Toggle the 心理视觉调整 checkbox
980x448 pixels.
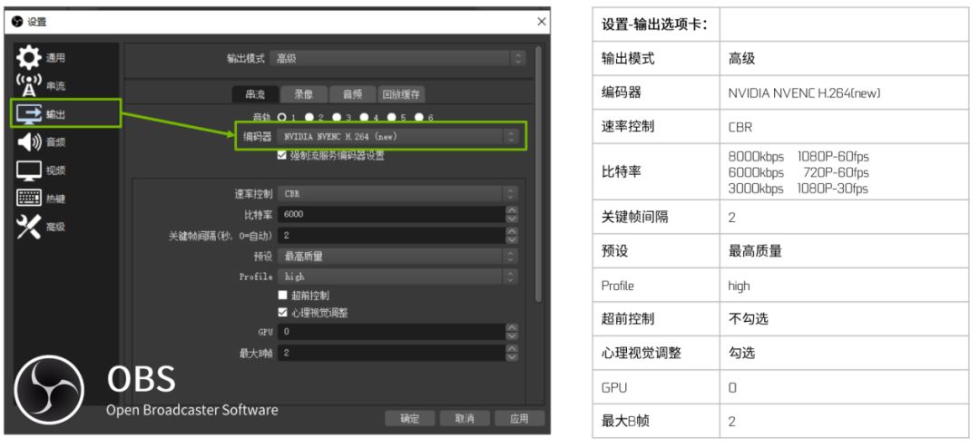click(282, 312)
